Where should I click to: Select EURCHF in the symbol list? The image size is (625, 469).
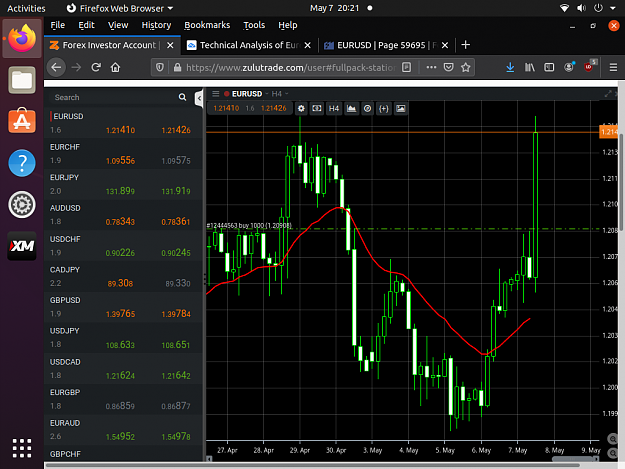coord(124,154)
